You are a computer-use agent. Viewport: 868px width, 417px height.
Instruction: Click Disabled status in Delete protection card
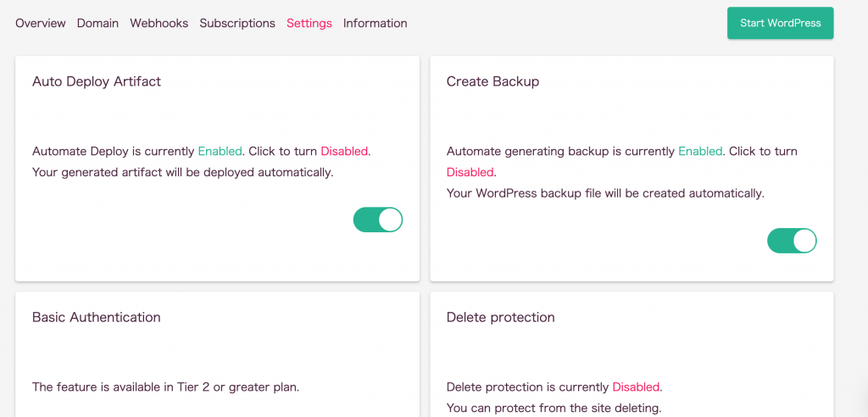pyautogui.click(x=636, y=387)
